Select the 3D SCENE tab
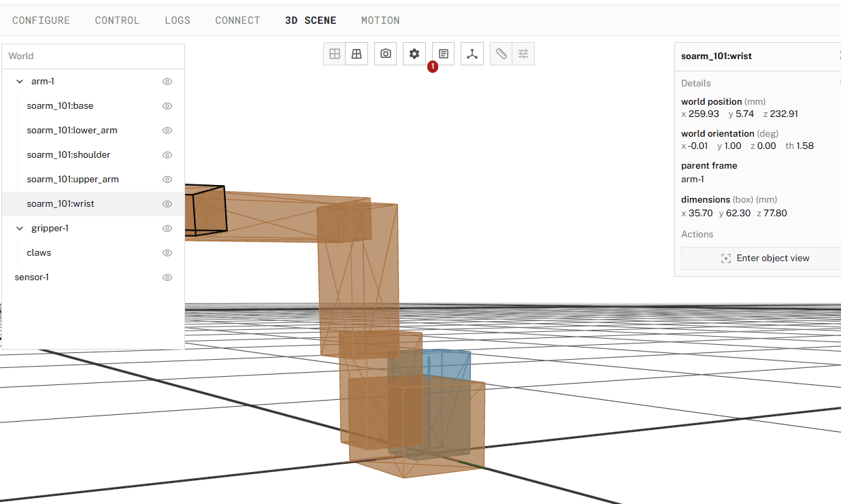841x504 pixels. [x=310, y=20]
